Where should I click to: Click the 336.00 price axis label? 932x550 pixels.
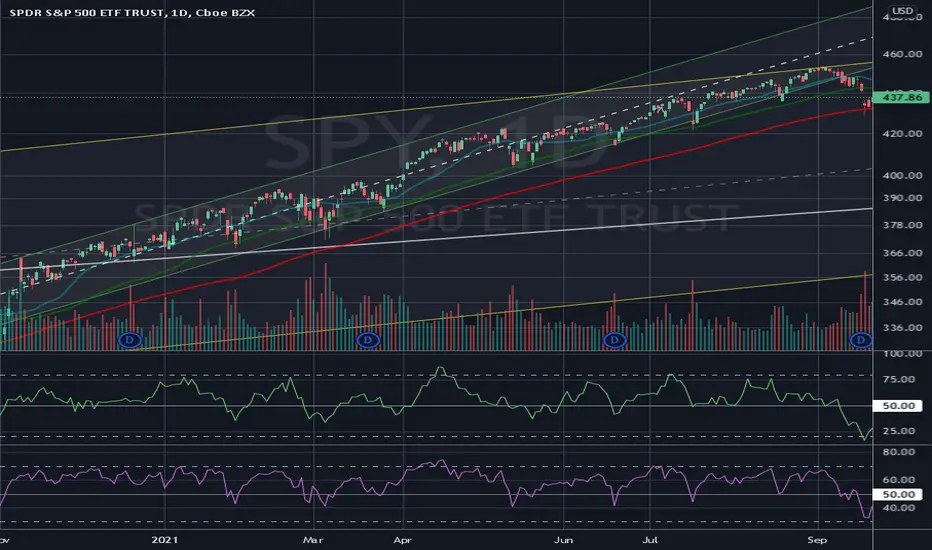point(902,327)
